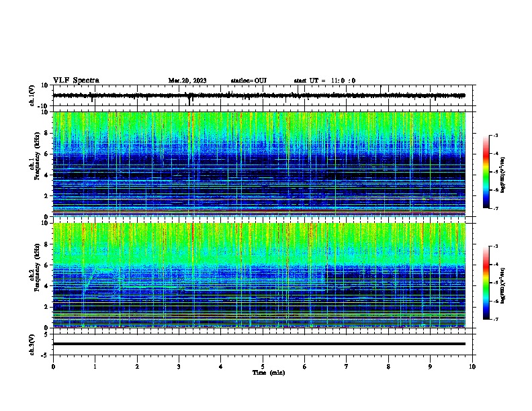Click the time axis tick label "3"
The image size is (532, 411).
click(179, 367)
